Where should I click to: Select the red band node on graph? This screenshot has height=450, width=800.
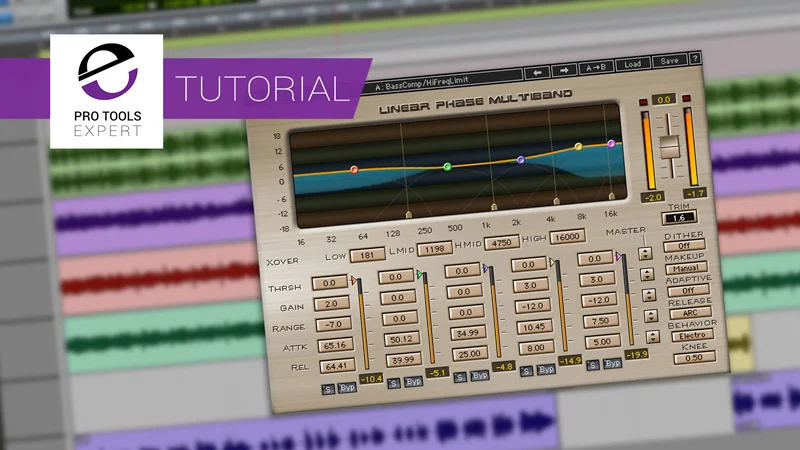354,169
